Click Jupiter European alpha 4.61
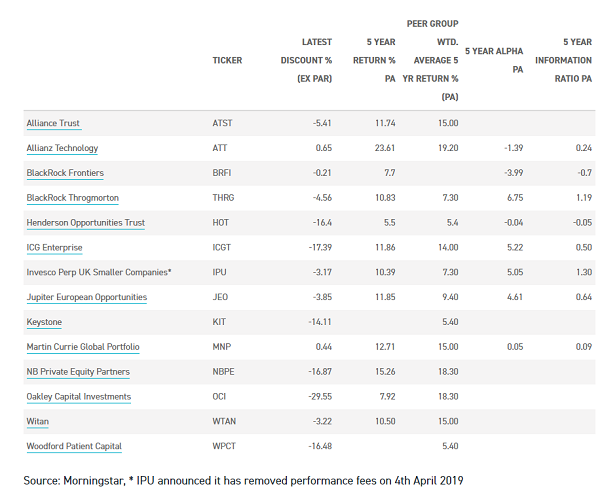 pos(515,297)
